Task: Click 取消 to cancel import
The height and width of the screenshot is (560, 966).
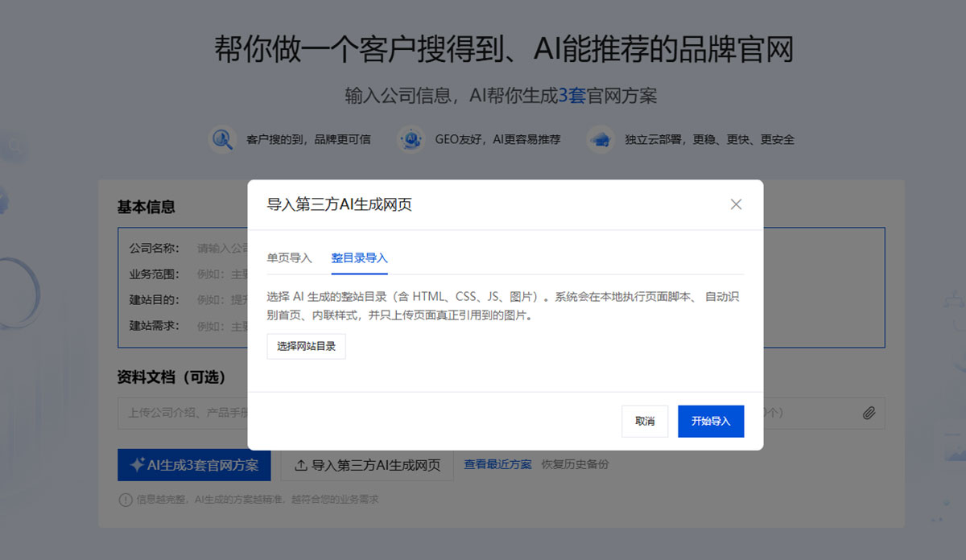Action: click(645, 421)
